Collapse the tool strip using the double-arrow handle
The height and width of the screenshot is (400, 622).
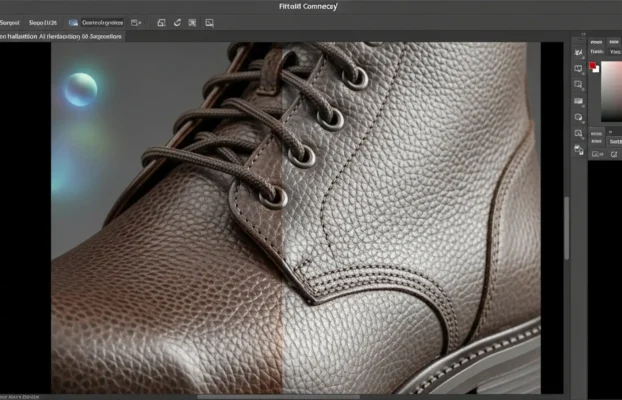[584, 35]
